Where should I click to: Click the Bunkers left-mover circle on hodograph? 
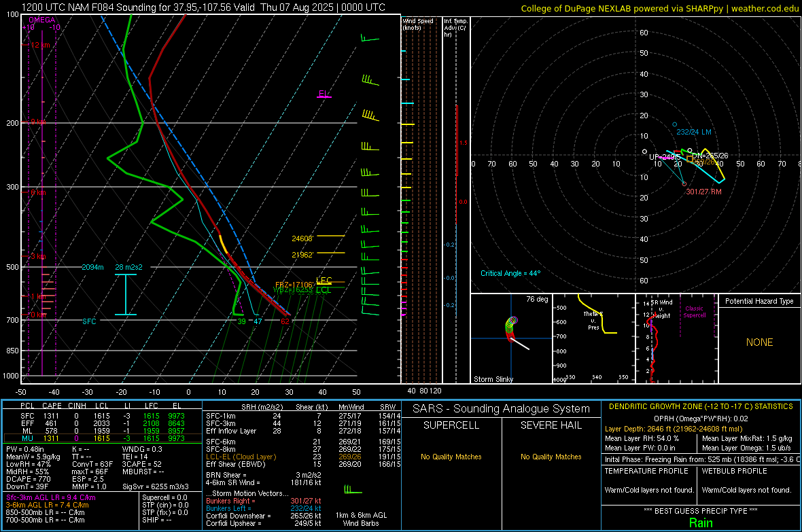tap(675, 124)
